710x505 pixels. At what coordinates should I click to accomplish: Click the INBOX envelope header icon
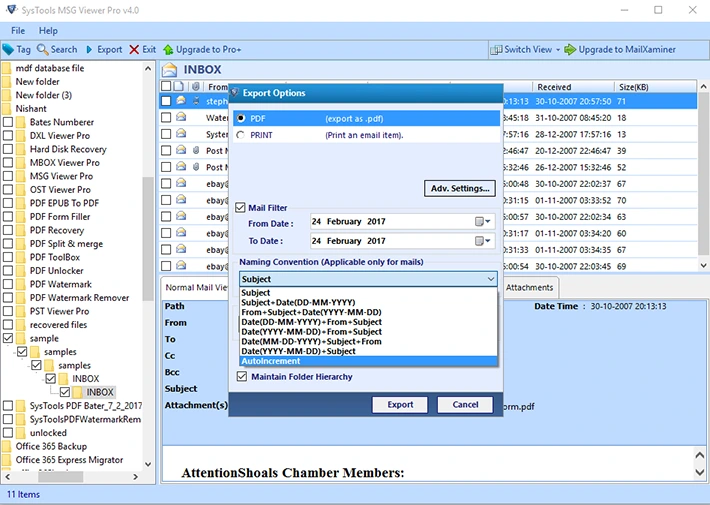pos(170,70)
